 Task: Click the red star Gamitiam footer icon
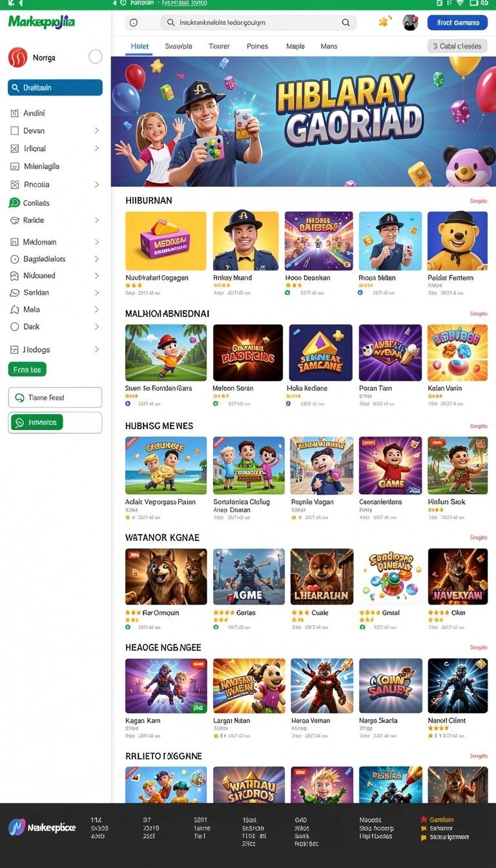pos(424,820)
